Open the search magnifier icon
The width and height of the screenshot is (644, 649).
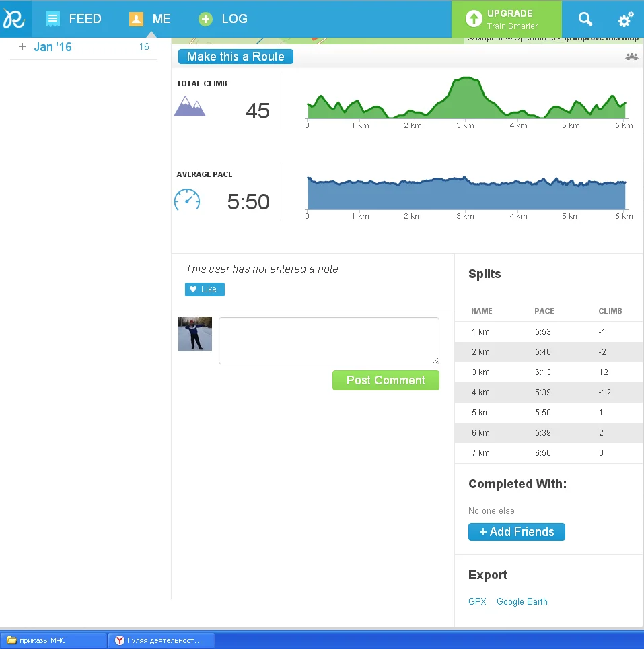[585, 19]
